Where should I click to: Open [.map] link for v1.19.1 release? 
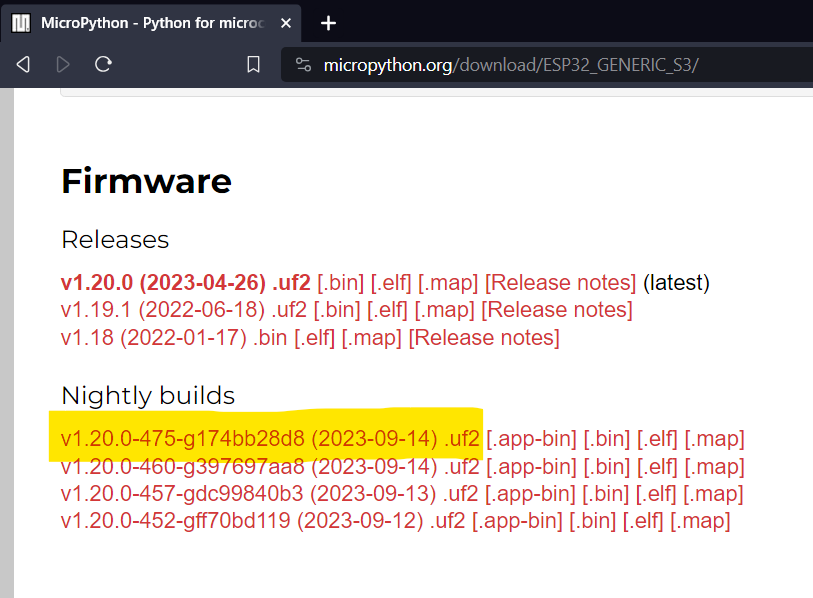[444, 310]
